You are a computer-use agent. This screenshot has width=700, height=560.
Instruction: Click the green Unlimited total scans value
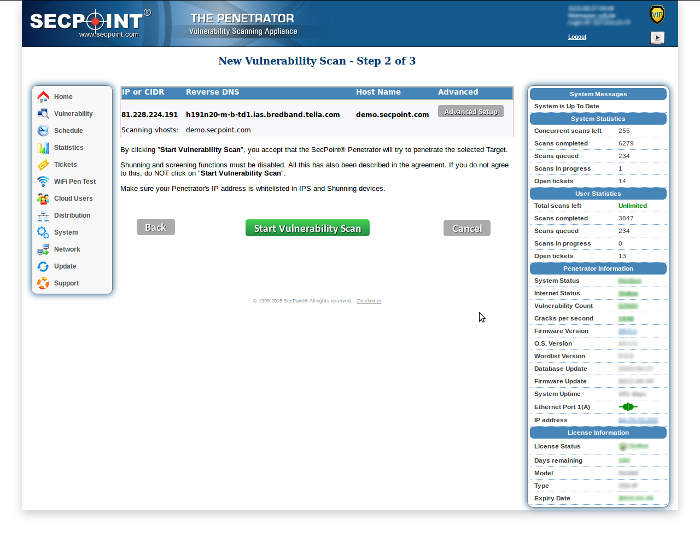(633, 206)
